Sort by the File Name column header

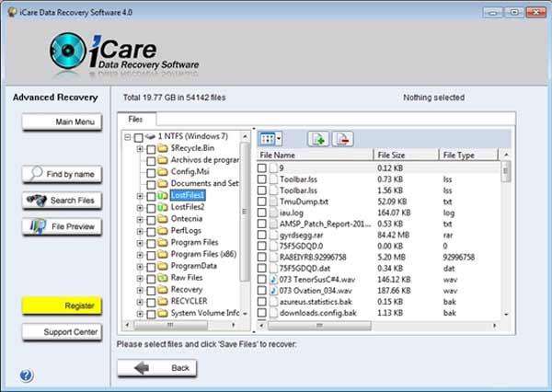coord(315,155)
